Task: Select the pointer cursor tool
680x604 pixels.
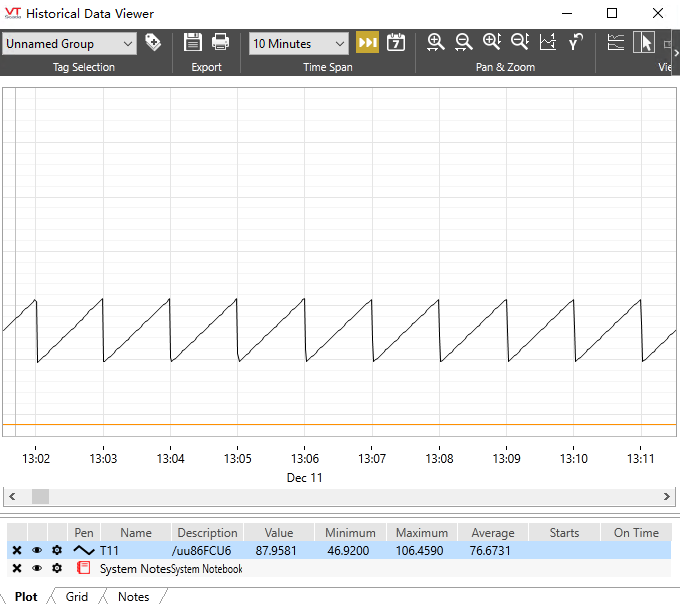Action: click(644, 43)
